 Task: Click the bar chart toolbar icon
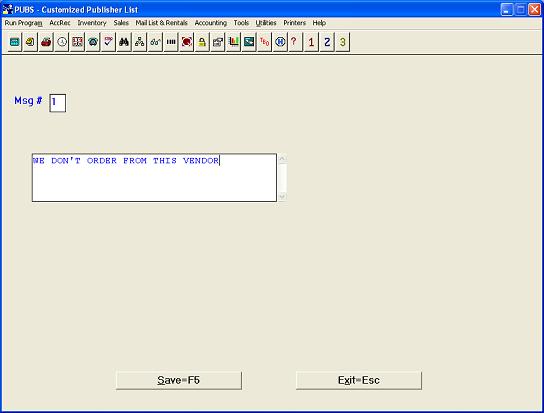(233, 42)
